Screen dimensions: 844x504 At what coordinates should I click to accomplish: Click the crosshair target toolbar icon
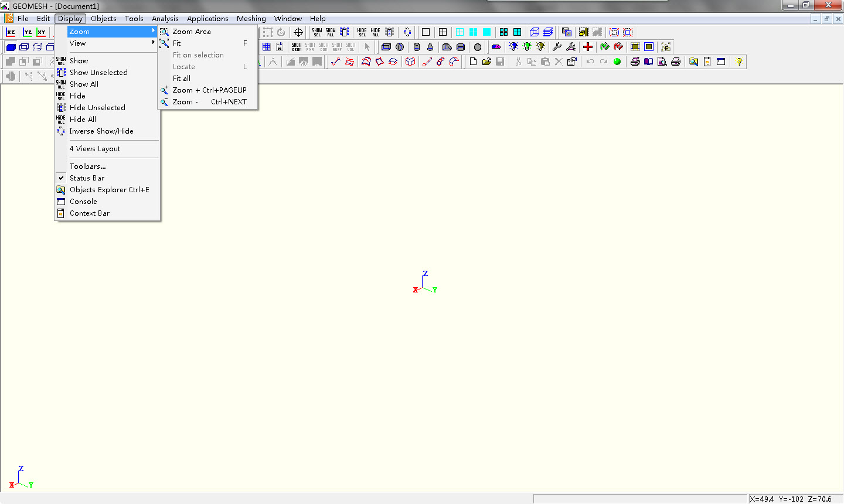click(x=298, y=32)
